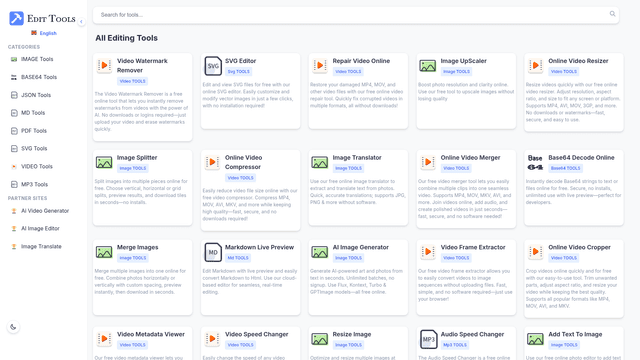Viewport: 640px width, 360px height.
Task: Click Md TOOLS tag on Markdown Preview
Action: tap(238, 258)
